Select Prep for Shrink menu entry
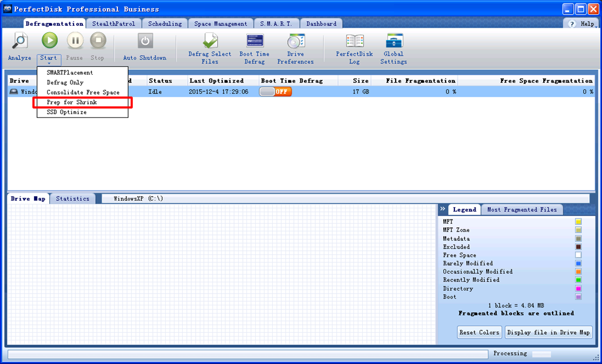Screen dimensions: 602x364 (82, 102)
